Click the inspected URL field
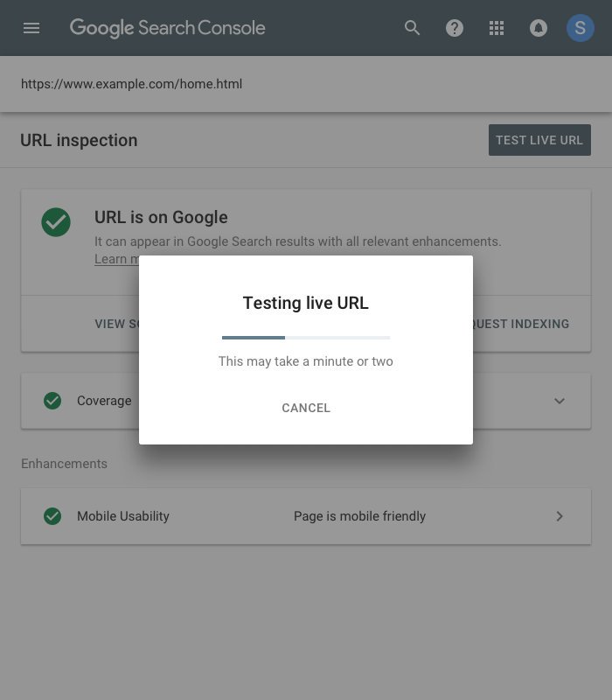This screenshot has width=612, height=700. point(306,84)
